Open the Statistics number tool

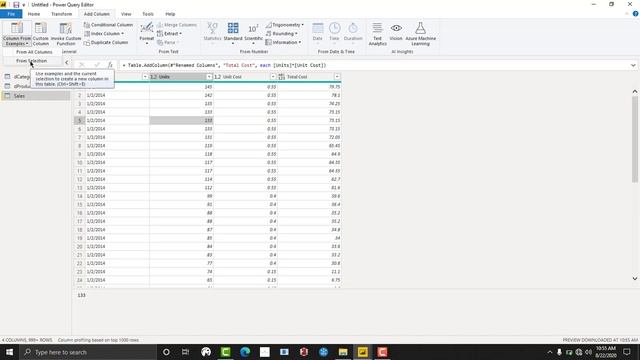[212, 31]
